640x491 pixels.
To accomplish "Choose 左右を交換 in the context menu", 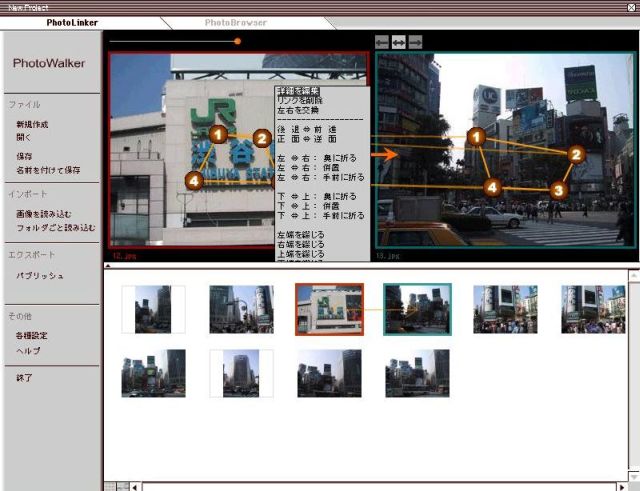I will [299, 111].
